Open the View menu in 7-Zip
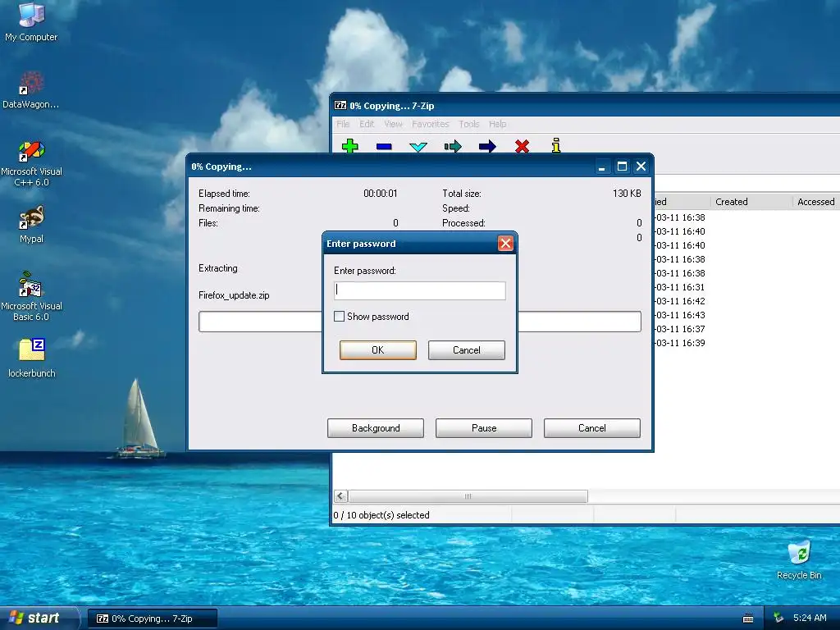840x630 pixels. tap(393, 124)
